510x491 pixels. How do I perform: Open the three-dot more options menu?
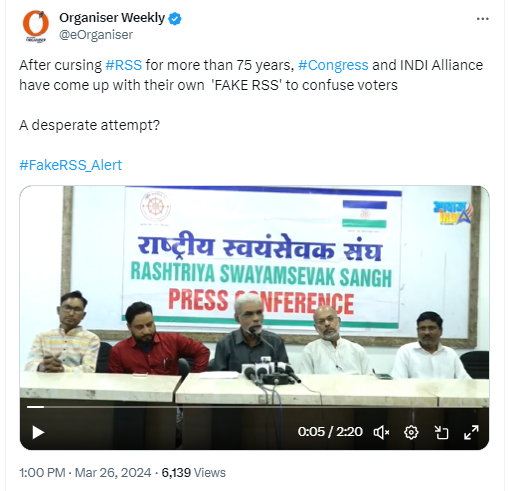coord(482,19)
